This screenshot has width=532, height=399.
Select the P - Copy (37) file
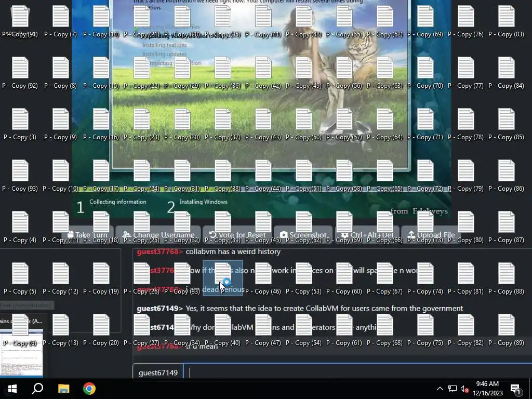pyautogui.click(x=222, y=124)
